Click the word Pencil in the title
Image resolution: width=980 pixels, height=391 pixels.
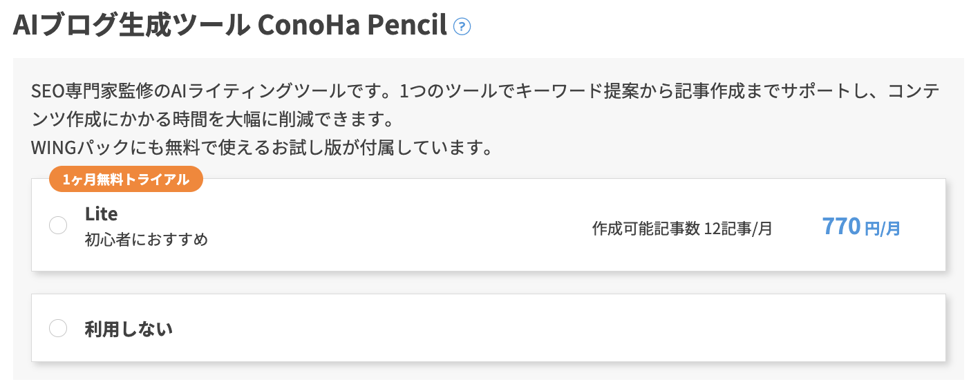407,26
